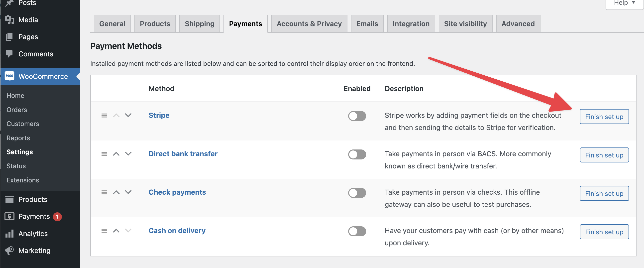Switch to the Accounts & Privacy tab

(x=309, y=23)
